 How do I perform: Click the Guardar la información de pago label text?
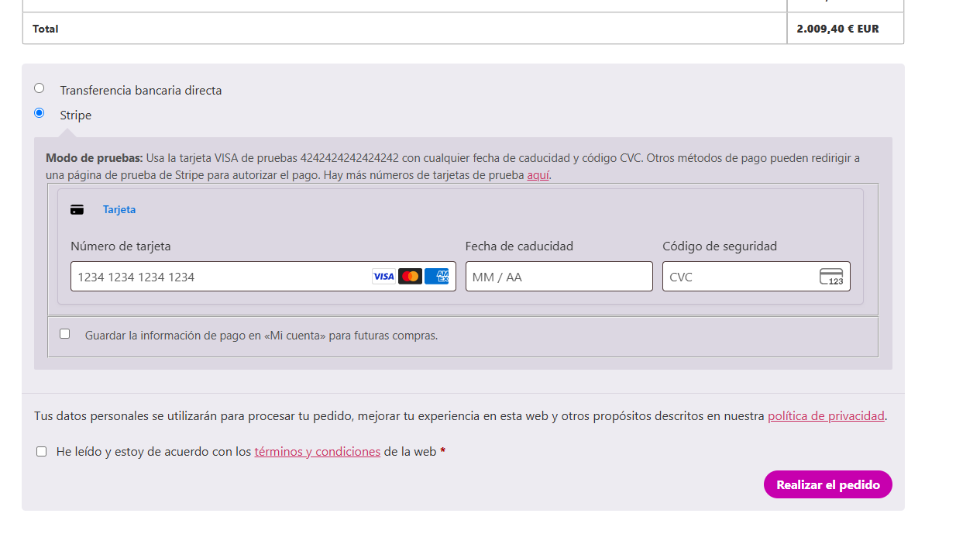(x=261, y=336)
